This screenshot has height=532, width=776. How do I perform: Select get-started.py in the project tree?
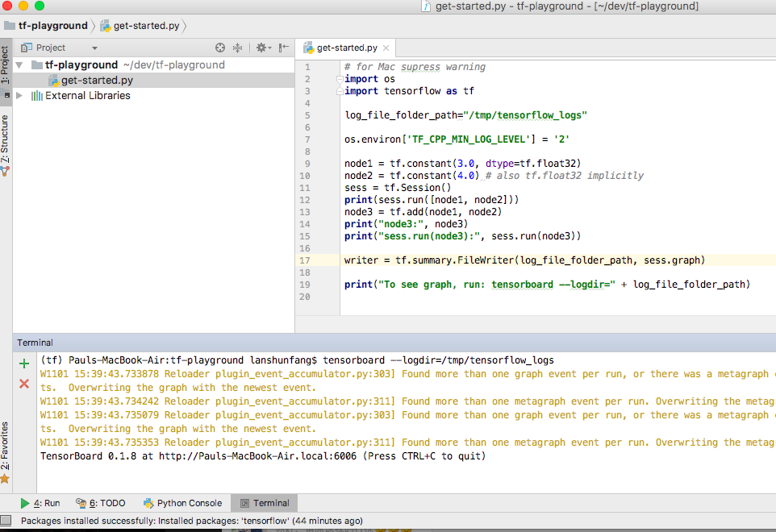pos(153,80)
